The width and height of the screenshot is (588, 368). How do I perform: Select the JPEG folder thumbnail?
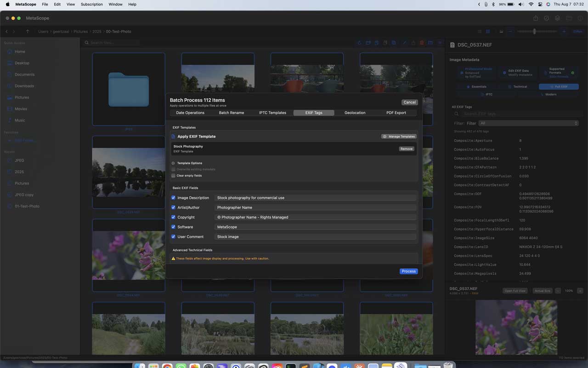tap(129, 89)
